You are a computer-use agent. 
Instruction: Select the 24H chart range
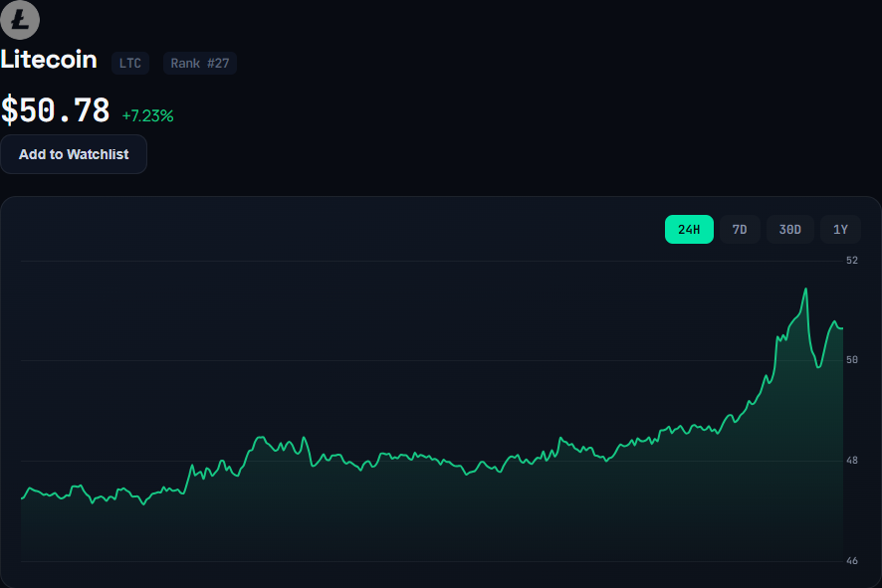(689, 230)
